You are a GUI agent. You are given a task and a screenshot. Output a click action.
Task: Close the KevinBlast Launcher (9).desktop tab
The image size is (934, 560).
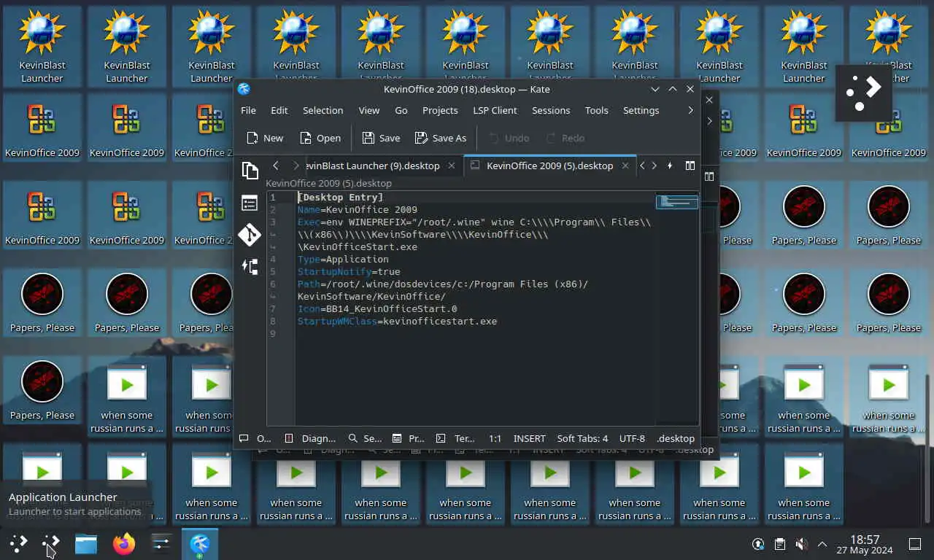point(452,166)
